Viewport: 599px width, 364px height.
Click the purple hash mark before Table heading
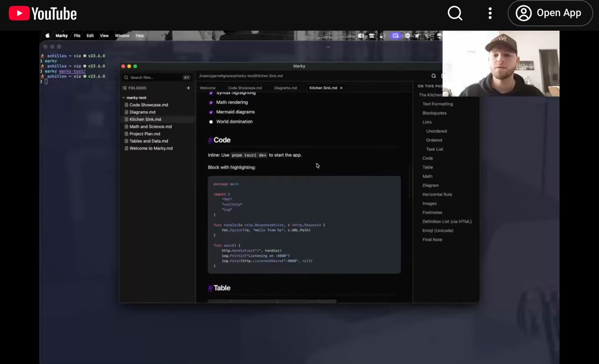pyautogui.click(x=210, y=288)
